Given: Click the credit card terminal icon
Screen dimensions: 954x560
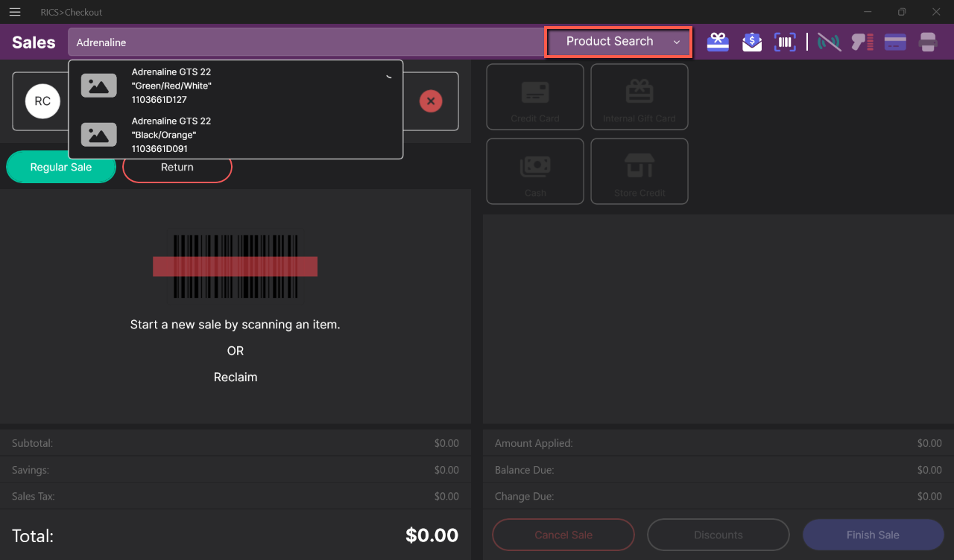Looking at the screenshot, I should tap(895, 42).
